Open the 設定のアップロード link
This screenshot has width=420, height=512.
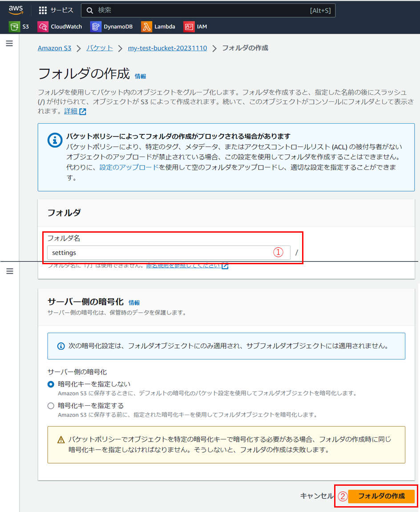[x=129, y=168]
